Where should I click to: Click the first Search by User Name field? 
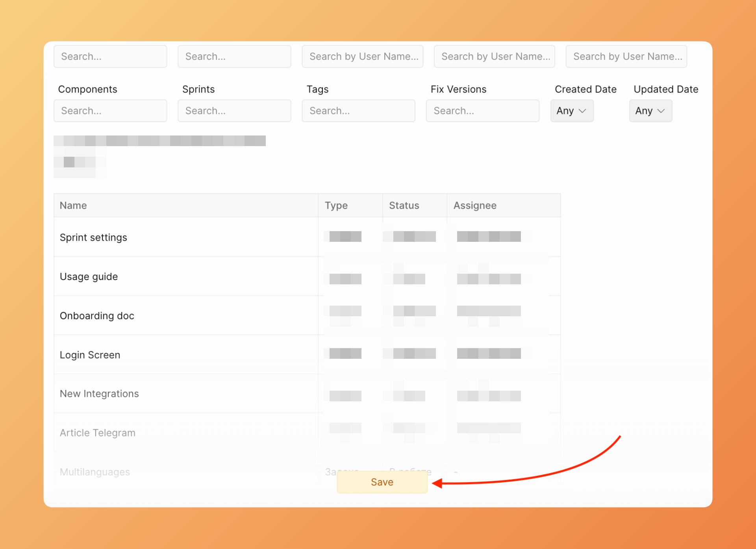pos(362,57)
